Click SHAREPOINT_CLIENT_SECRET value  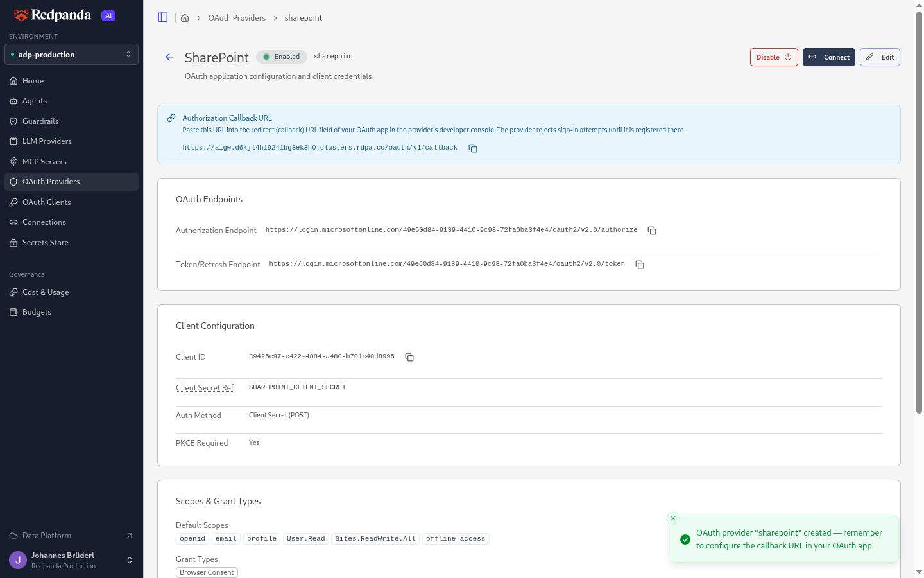pos(297,387)
